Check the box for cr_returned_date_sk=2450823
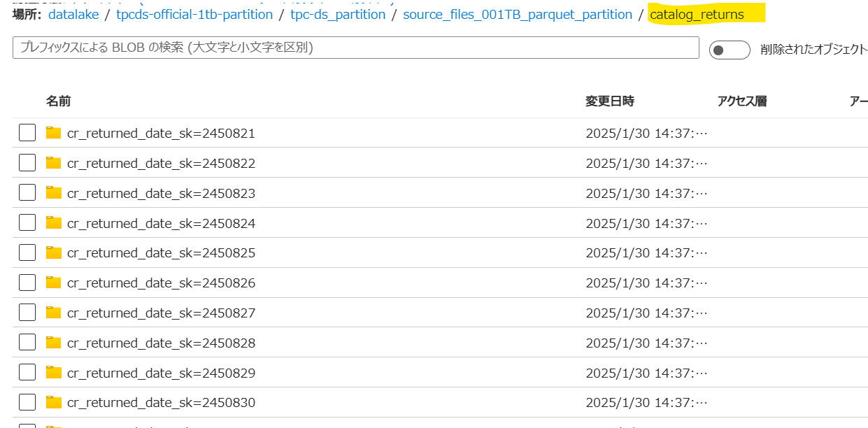The height and width of the screenshot is (428, 868). coord(27,193)
